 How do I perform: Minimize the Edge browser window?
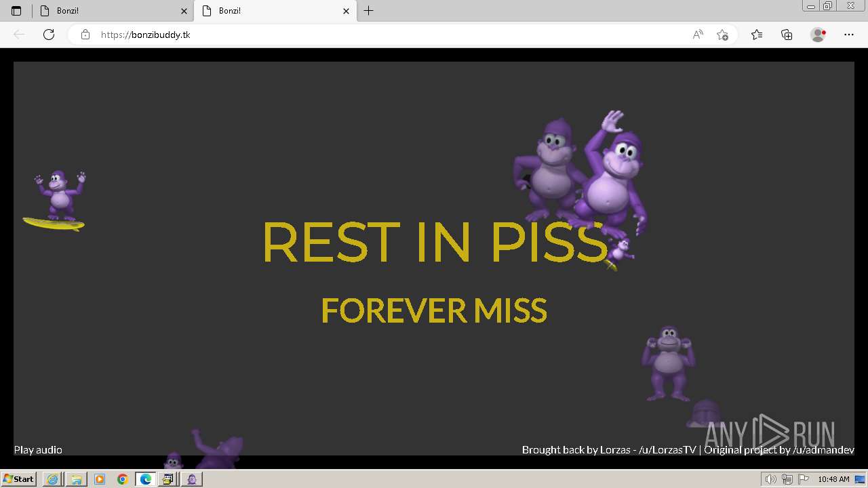point(811,5)
